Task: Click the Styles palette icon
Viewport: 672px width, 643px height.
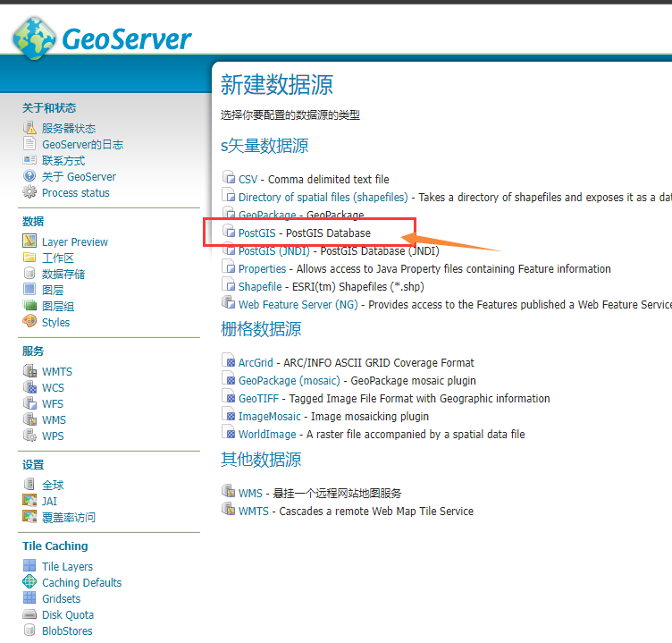Action: 29,321
